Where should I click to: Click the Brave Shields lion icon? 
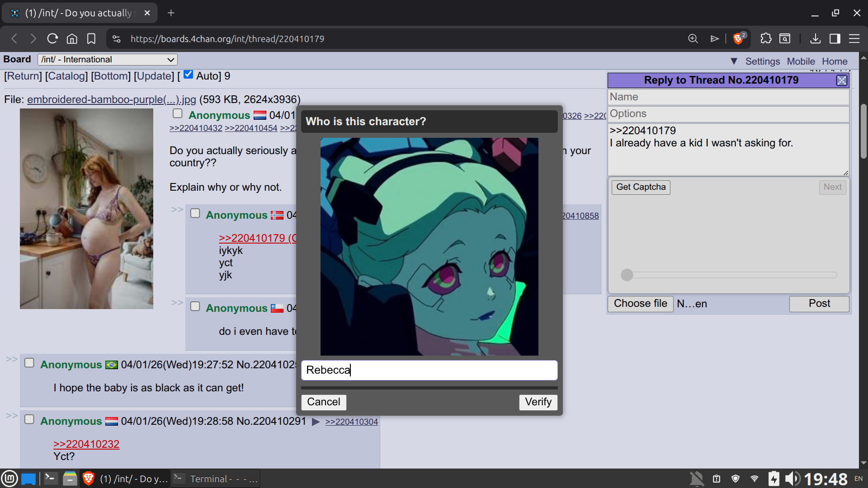(x=738, y=39)
